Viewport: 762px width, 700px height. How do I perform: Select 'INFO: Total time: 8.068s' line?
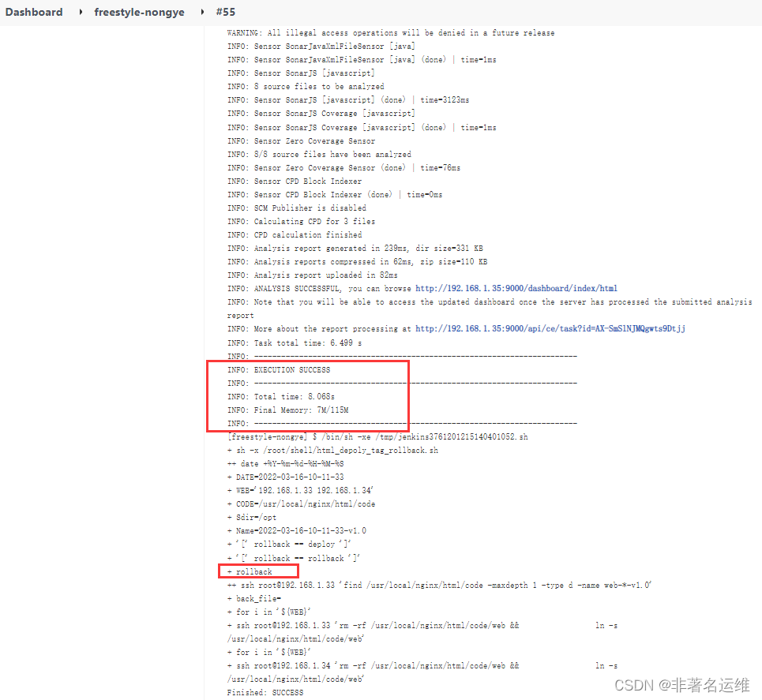281,396
